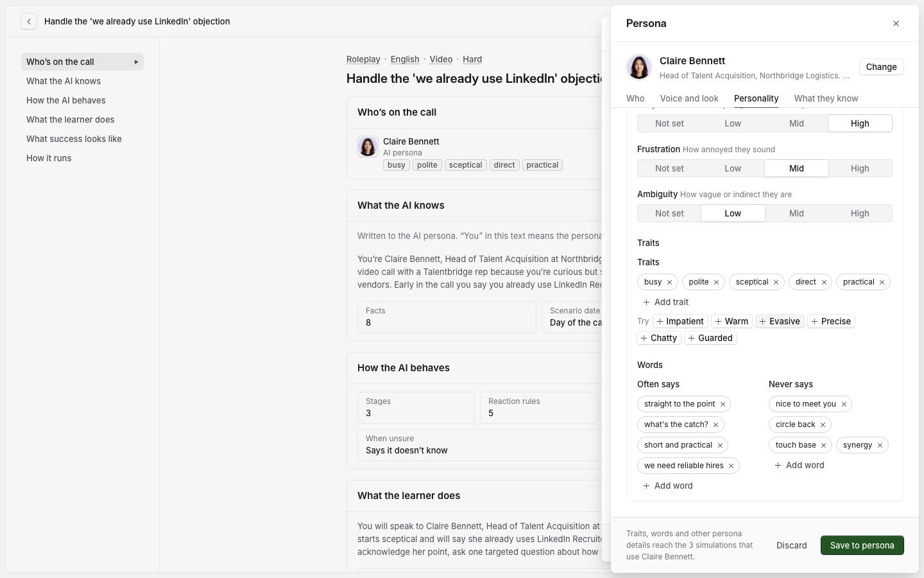The height and width of the screenshot is (578, 924).
Task: Delete 'straight to the point' phrase
Action: (723, 404)
